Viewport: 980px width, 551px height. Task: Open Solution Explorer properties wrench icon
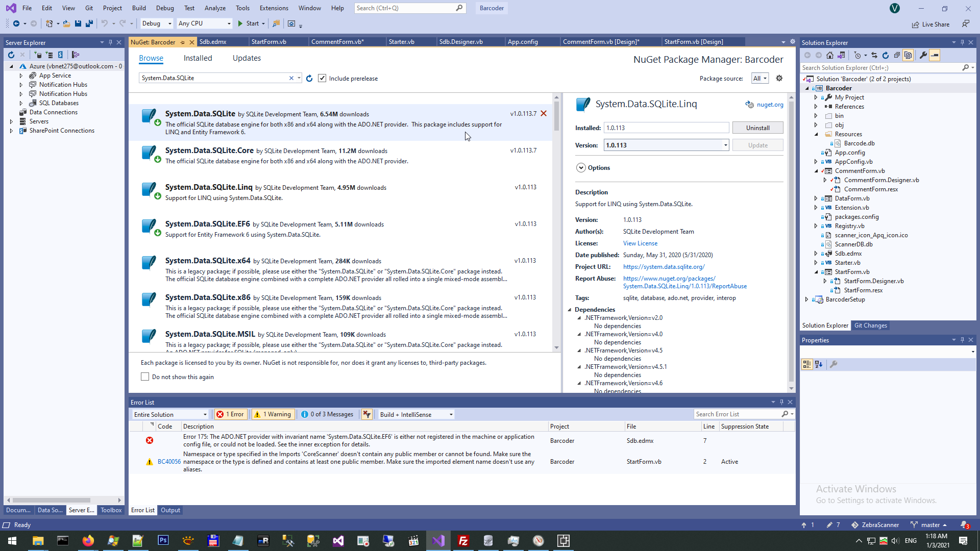[x=923, y=55]
